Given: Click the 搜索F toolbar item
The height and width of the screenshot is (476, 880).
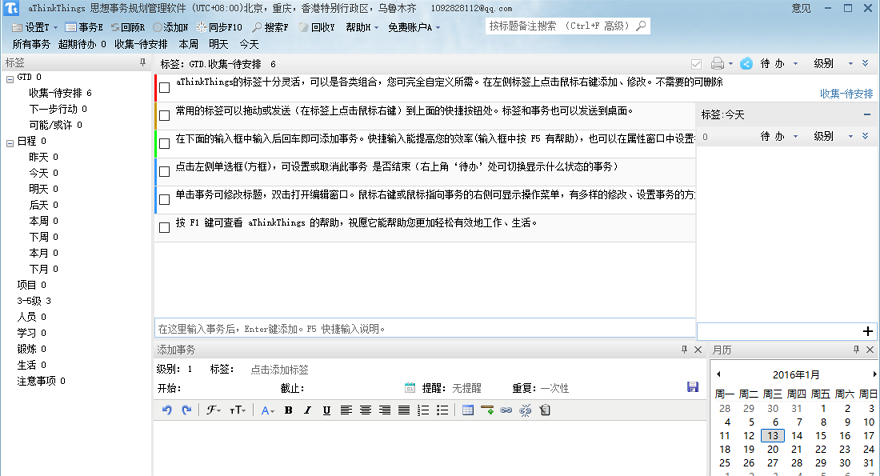Looking at the screenshot, I should (x=270, y=27).
